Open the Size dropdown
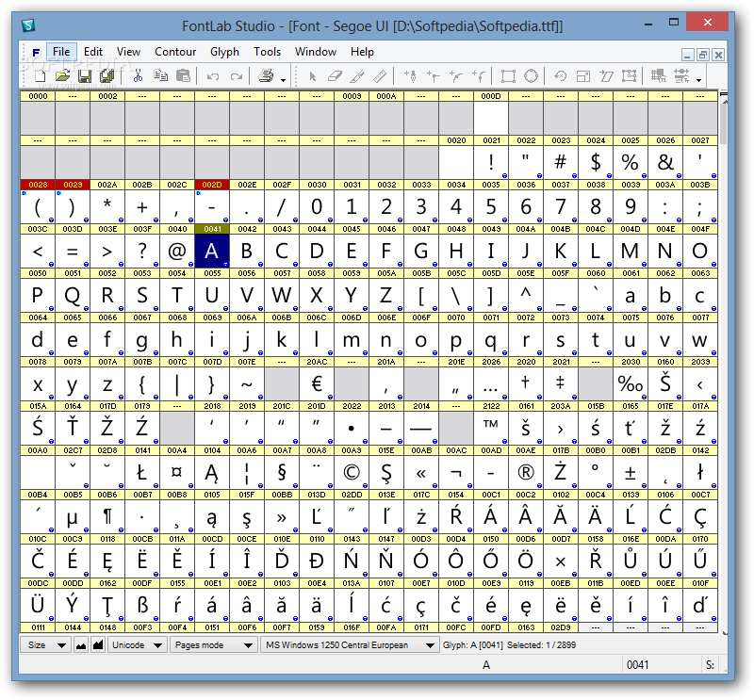The height and width of the screenshot is (700, 754). [45, 645]
